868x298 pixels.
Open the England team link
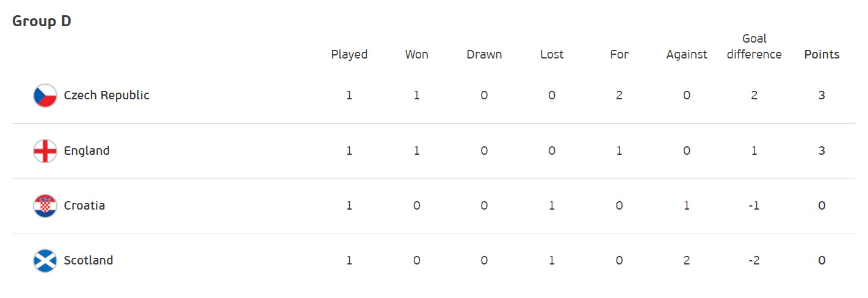pos(87,151)
